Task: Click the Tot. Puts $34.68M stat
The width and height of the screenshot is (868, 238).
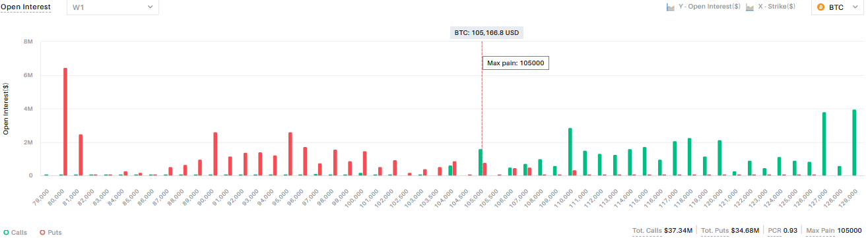Action: pos(730,231)
